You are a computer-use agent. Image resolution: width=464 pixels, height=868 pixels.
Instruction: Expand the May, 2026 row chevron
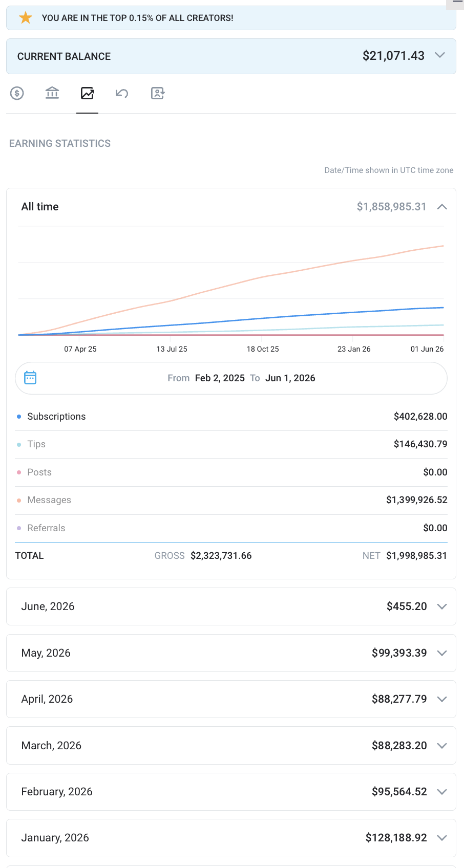[442, 653]
